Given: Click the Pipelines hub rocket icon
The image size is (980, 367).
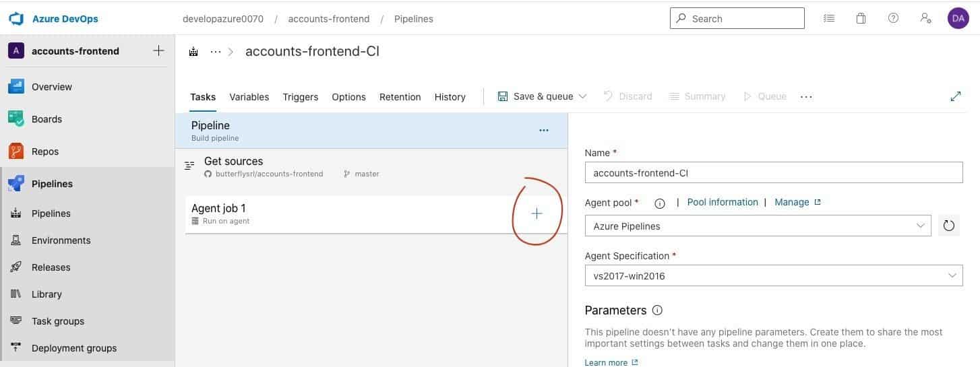Looking at the screenshot, I should (16, 183).
